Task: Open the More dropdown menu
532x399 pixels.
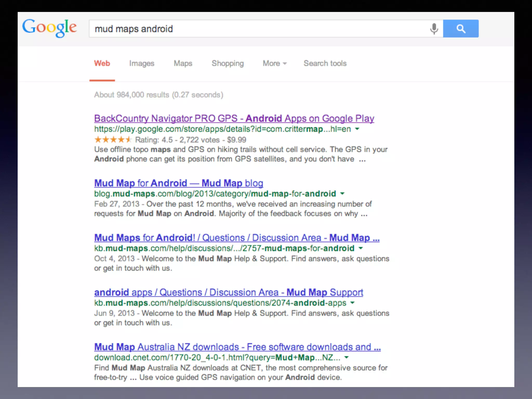Action: [274, 63]
